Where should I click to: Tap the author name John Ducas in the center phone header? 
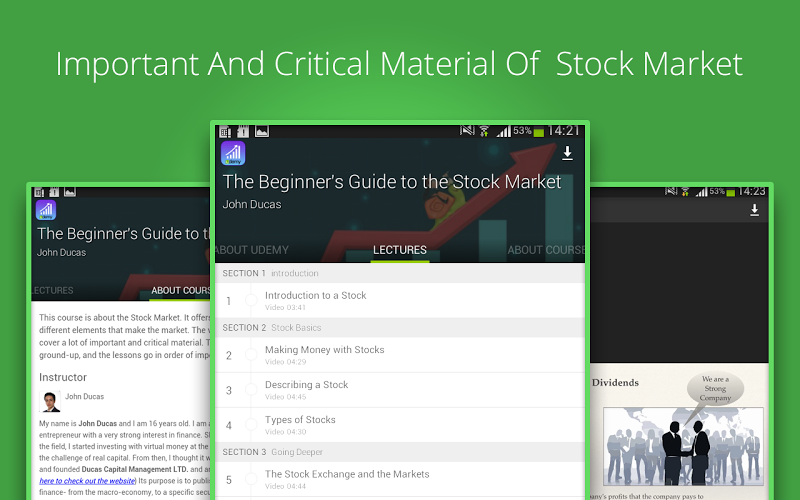coord(252,204)
